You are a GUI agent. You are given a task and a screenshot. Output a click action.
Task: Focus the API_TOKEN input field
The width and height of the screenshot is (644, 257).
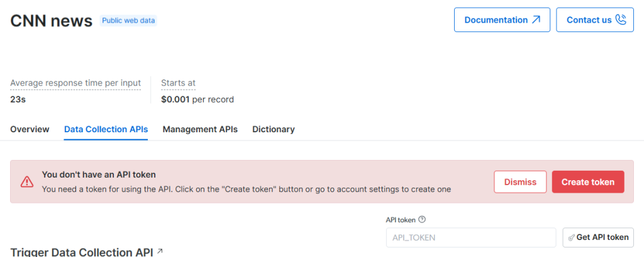[471, 237]
